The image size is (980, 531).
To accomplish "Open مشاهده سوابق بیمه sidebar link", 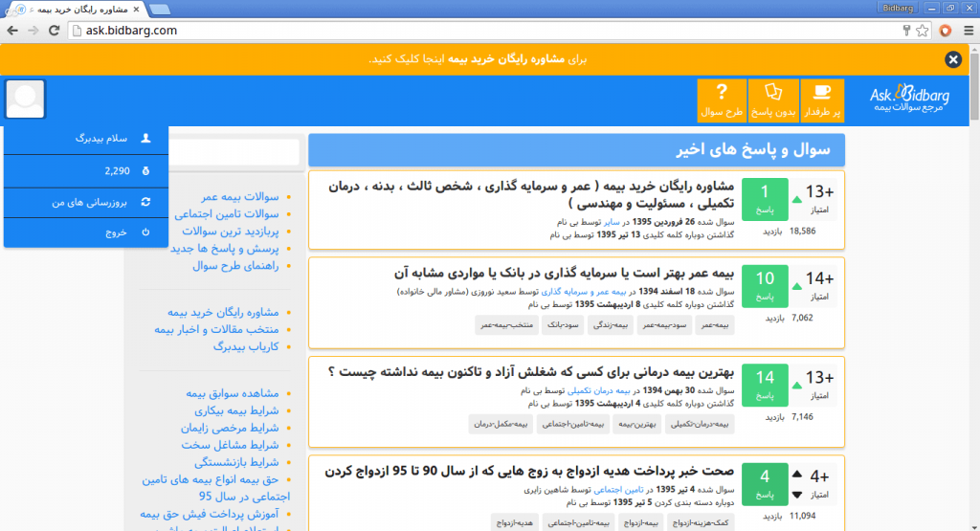I will 233,393.
